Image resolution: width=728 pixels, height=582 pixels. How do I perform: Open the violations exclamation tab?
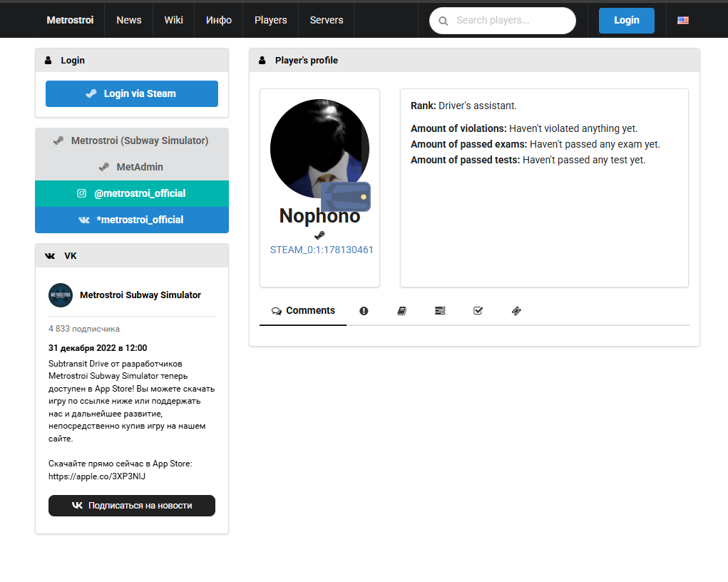364,311
